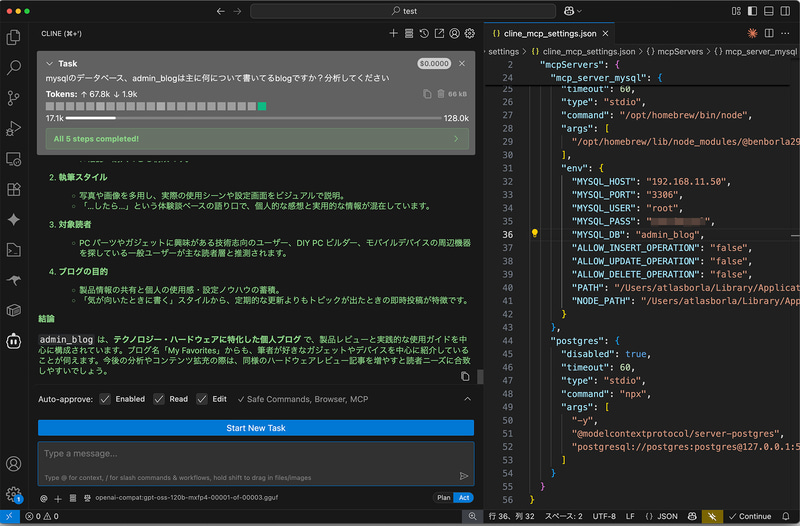Click the context window usage progress bar
Image resolution: width=800 pixels, height=526 pixels.
pos(254,118)
